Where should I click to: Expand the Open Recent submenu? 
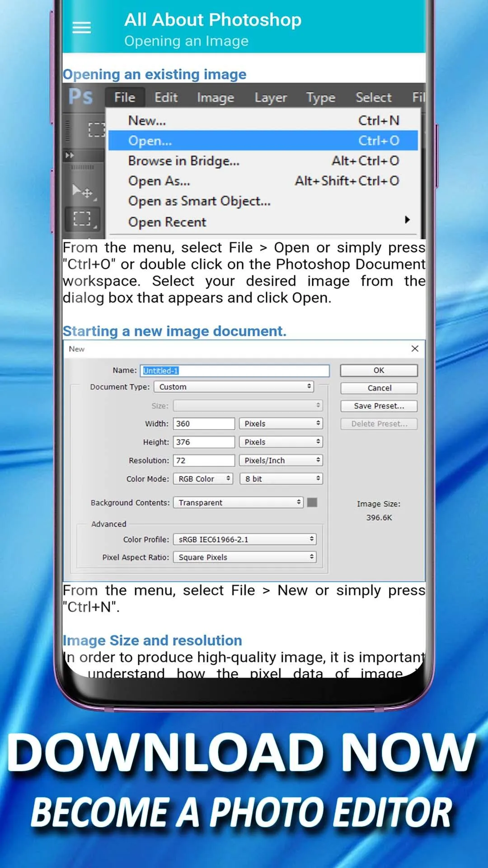(263, 222)
